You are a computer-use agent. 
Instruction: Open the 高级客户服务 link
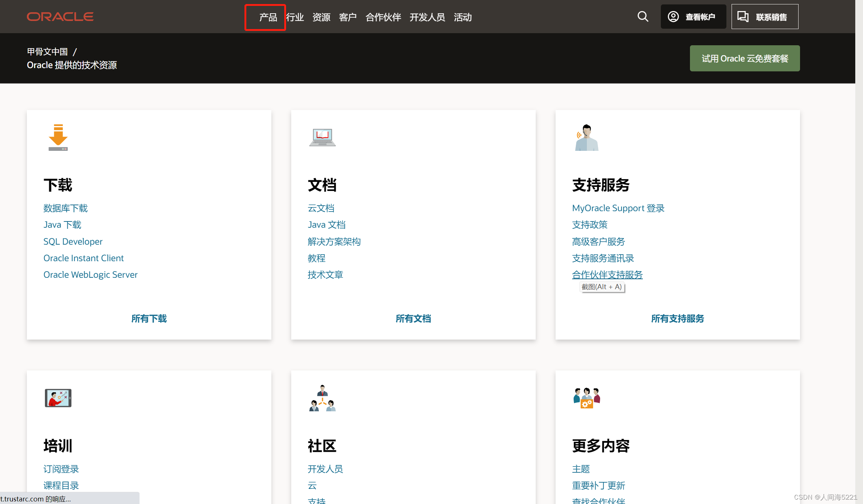[x=599, y=242]
